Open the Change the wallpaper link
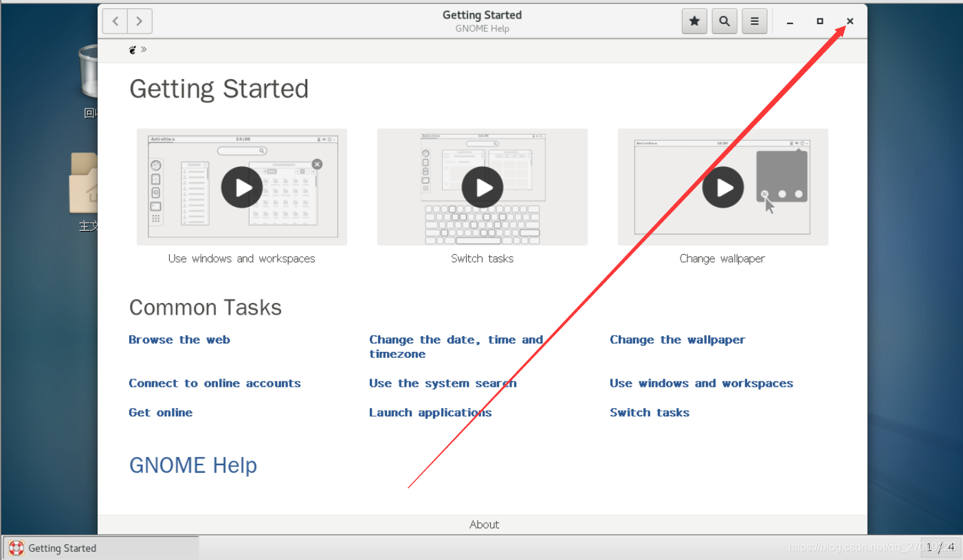The height and width of the screenshot is (560, 963). click(677, 339)
